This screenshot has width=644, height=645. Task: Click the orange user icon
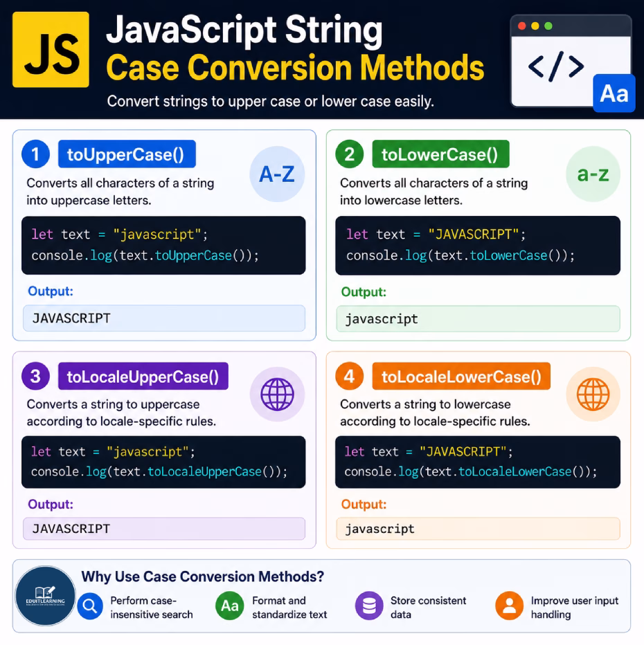[510, 606]
